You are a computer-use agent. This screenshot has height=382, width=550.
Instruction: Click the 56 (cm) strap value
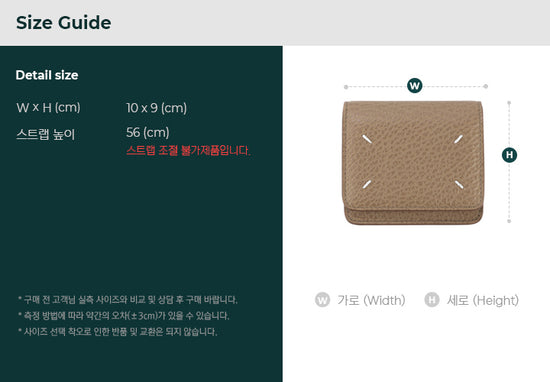(x=148, y=132)
